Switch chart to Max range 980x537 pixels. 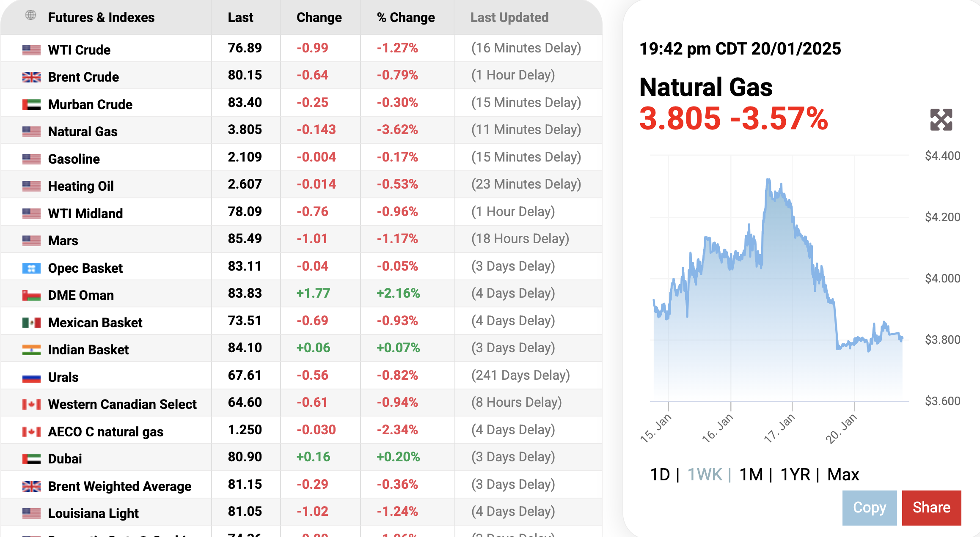click(x=843, y=475)
